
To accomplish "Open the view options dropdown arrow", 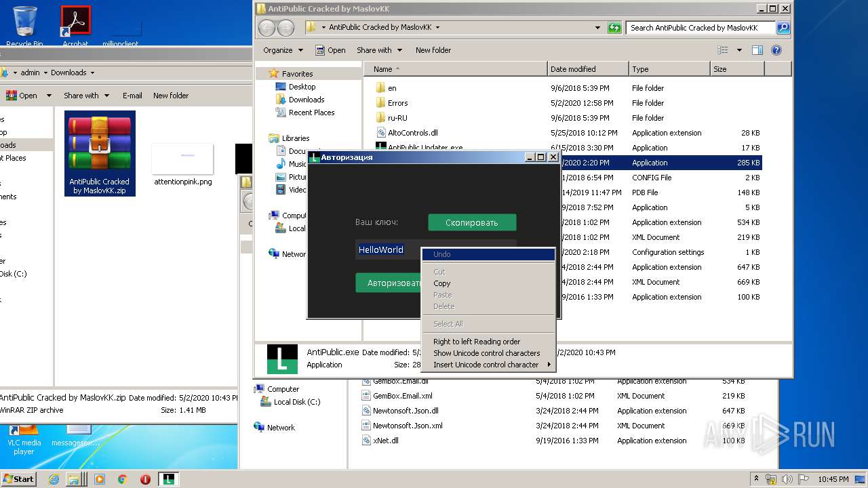I will pos(739,50).
